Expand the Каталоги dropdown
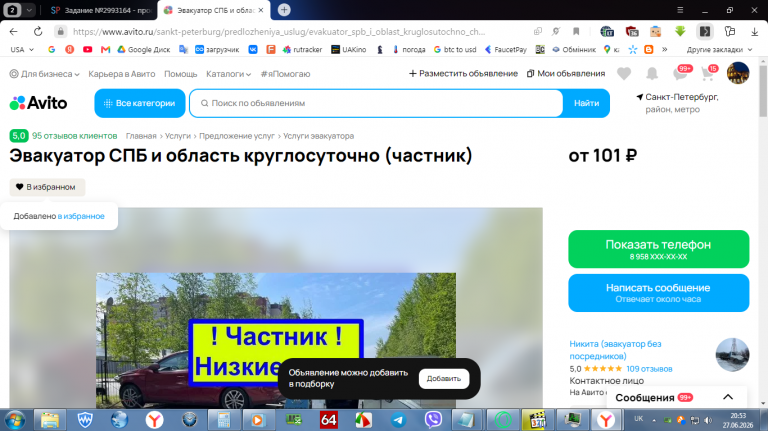 [228, 74]
